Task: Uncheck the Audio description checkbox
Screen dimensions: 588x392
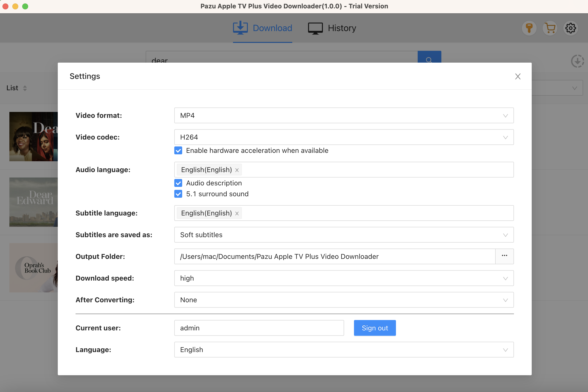Action: (178, 183)
